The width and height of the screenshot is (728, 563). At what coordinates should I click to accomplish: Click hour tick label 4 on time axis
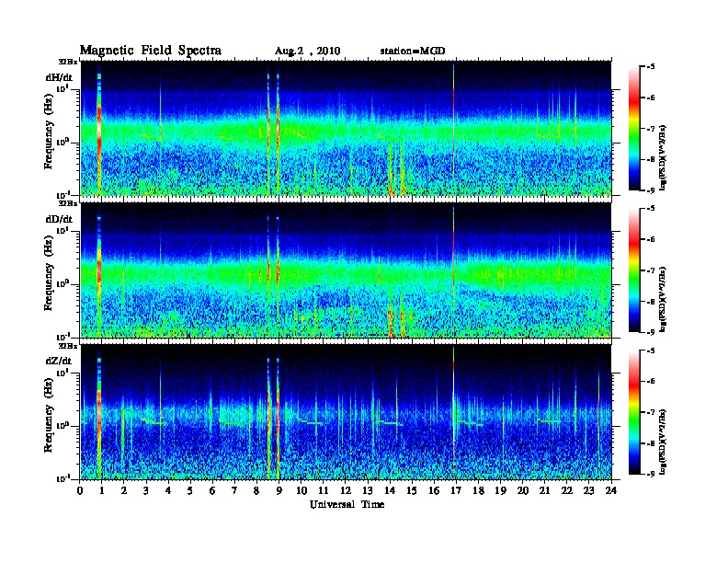(x=168, y=491)
